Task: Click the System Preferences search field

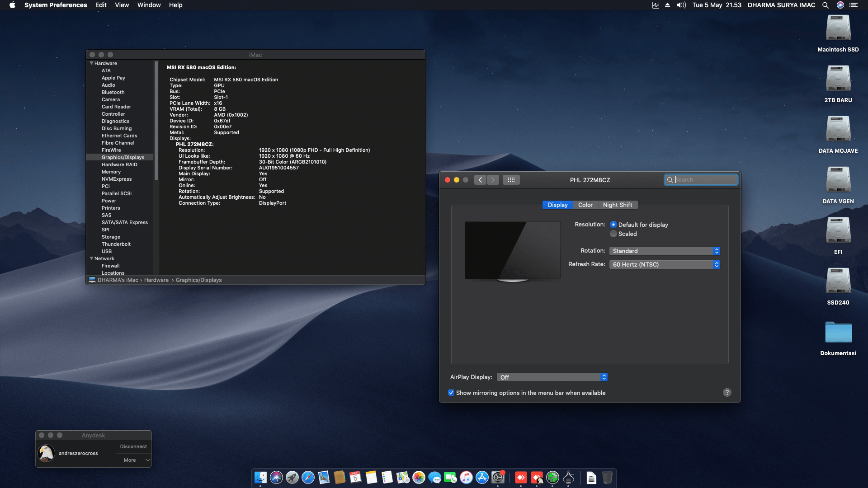Action: pyautogui.click(x=701, y=180)
